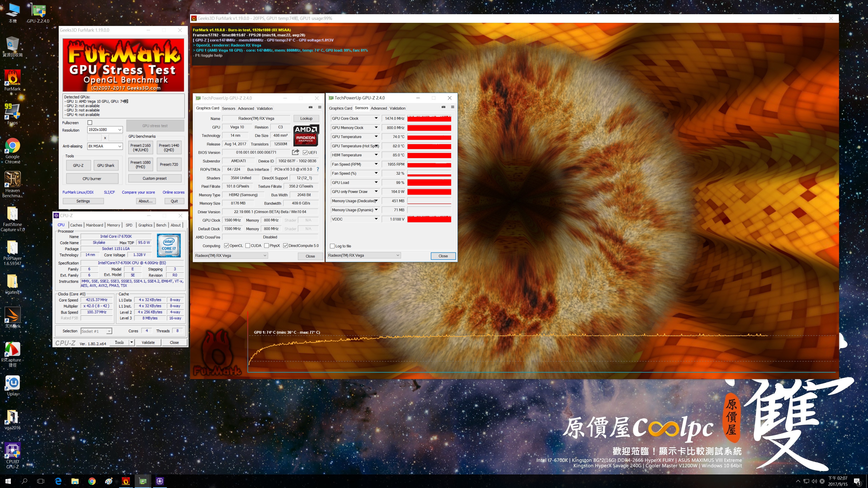Open hamburger menu in GPU-Z Sensors window
This screenshot has width=868, height=488.
point(453,107)
